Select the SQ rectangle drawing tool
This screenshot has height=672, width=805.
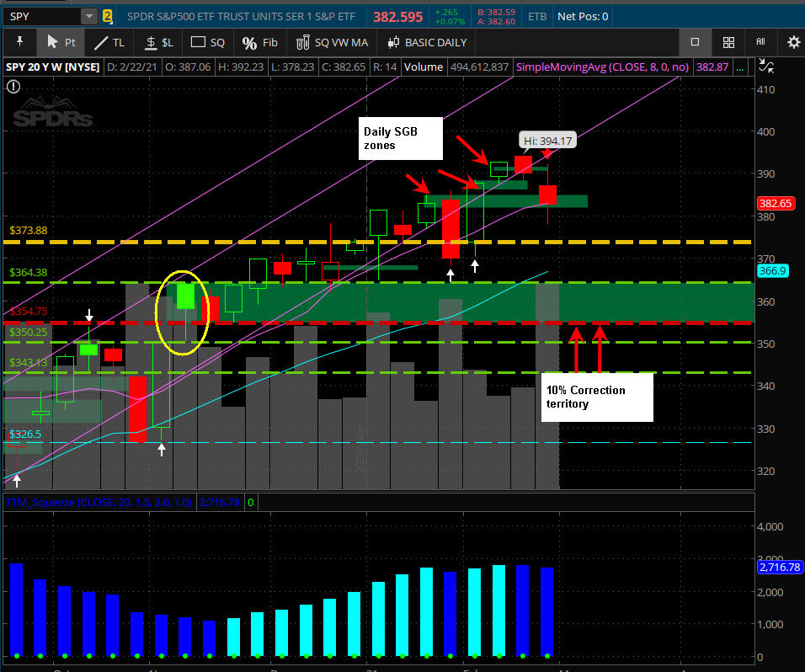[208, 42]
